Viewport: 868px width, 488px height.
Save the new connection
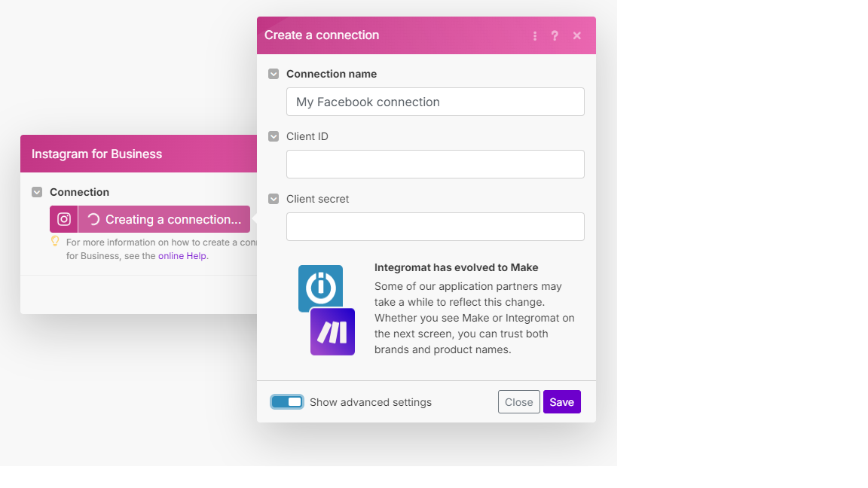coord(561,402)
